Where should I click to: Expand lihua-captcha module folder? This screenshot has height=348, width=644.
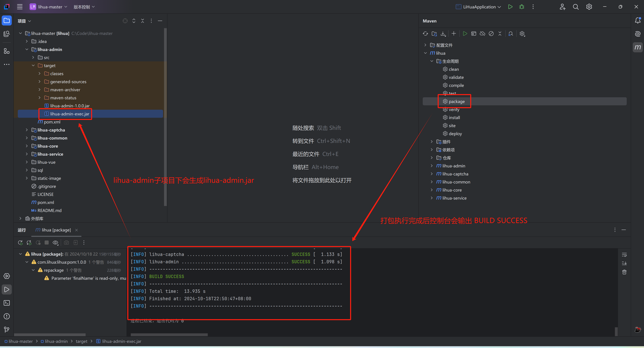pos(27,130)
